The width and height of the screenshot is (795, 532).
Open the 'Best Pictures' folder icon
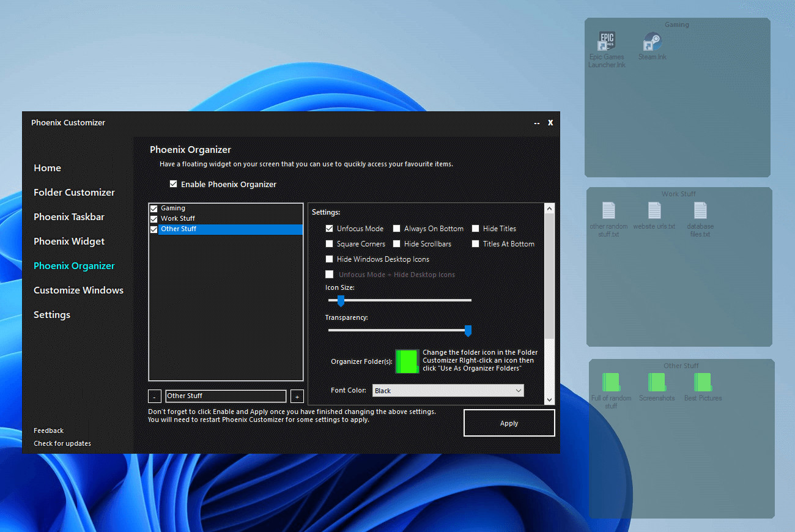click(x=703, y=382)
